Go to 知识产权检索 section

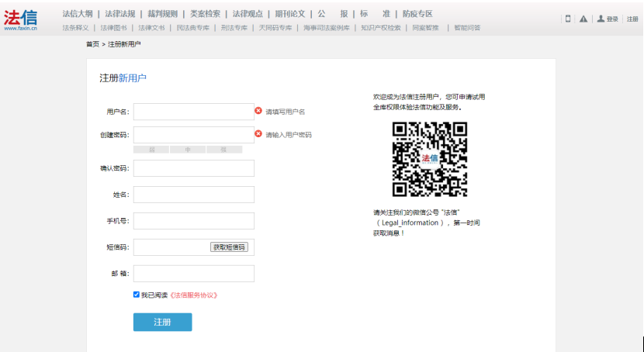pyautogui.click(x=381, y=28)
